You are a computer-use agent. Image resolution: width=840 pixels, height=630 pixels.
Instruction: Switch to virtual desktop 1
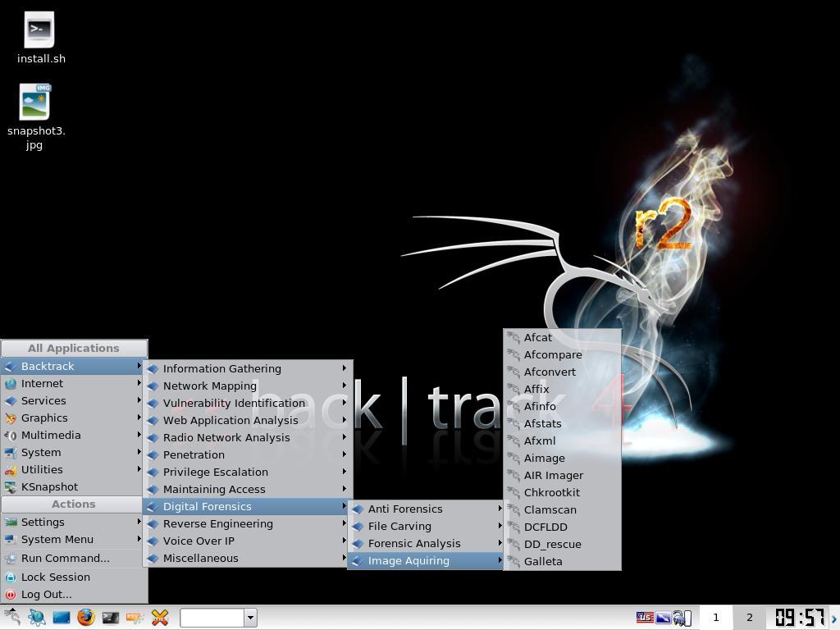point(715,618)
